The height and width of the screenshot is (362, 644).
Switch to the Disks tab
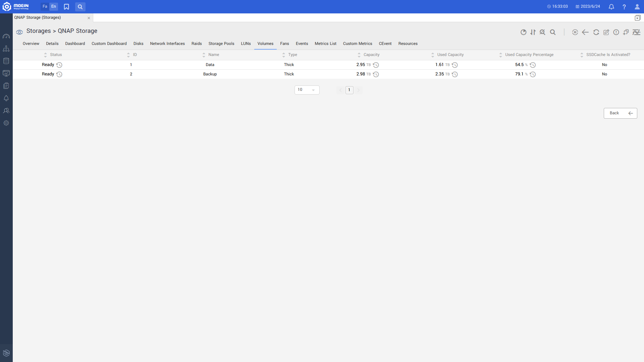(138, 44)
